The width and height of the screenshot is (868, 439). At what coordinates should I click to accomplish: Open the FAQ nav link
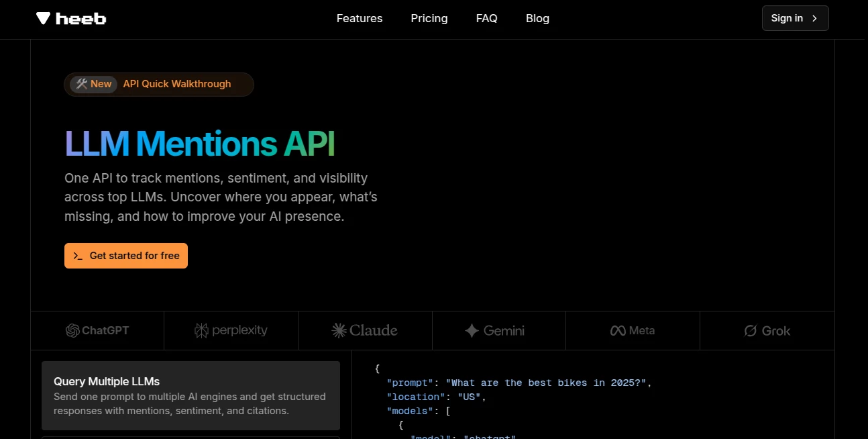point(487,19)
